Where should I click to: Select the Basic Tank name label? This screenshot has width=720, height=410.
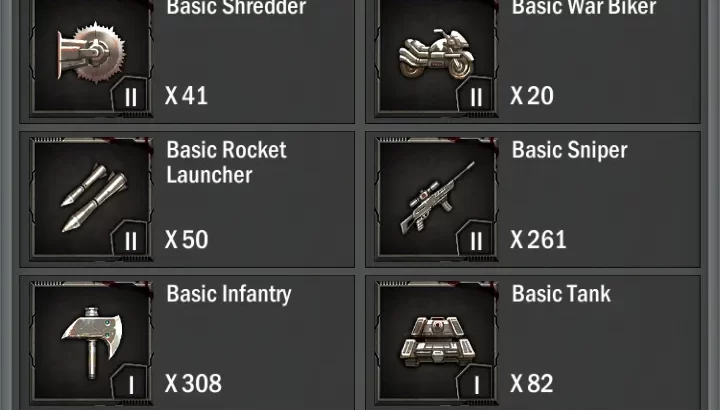coord(561,294)
